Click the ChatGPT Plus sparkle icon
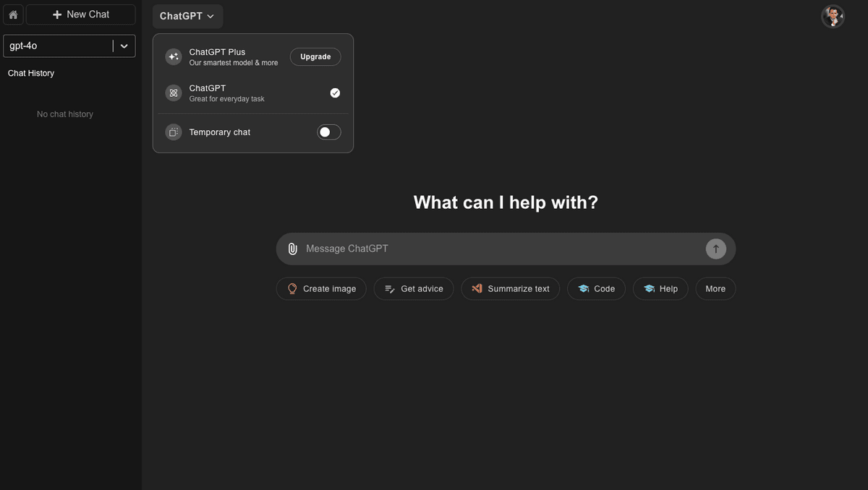Viewport: 868px width, 490px height. coord(174,57)
